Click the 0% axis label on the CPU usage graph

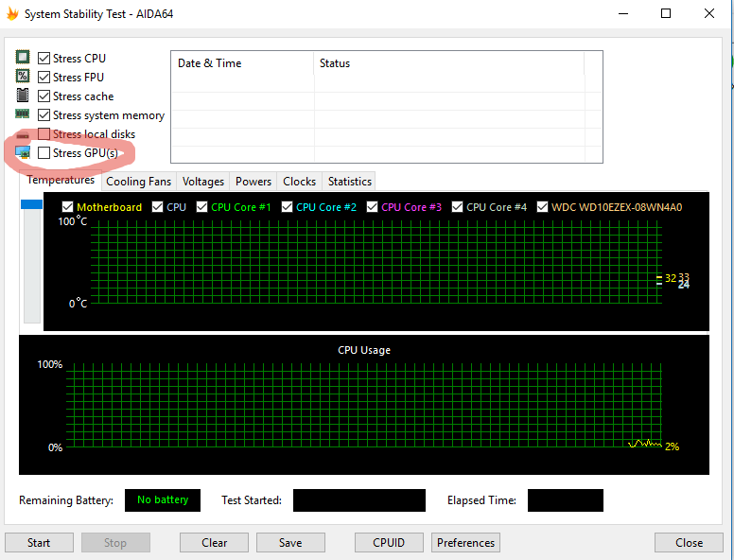pos(55,447)
